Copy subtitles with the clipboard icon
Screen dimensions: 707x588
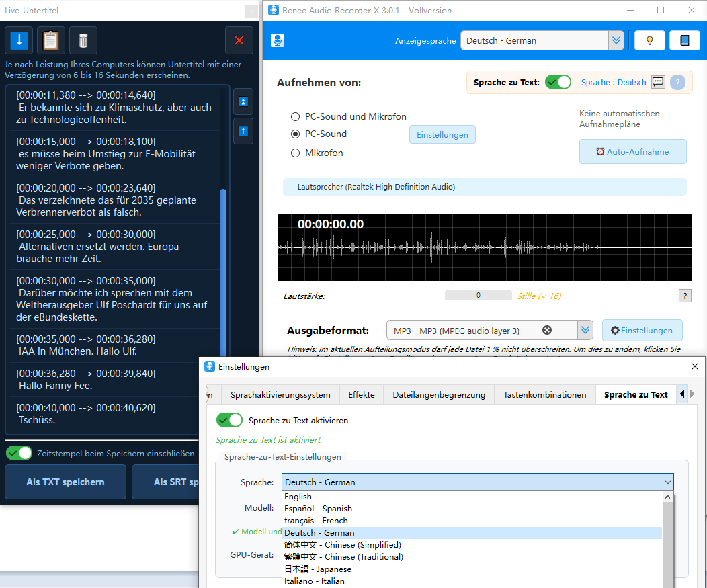click(50, 40)
